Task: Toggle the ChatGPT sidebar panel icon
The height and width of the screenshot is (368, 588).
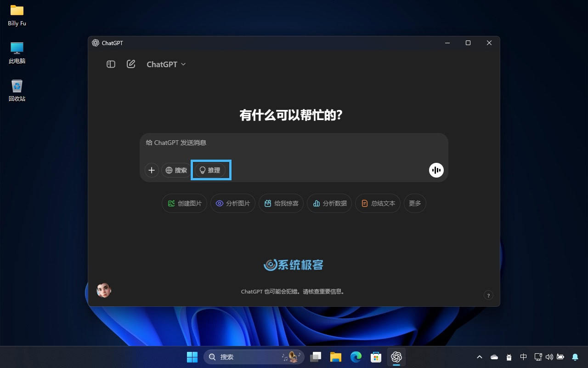Action: [111, 64]
